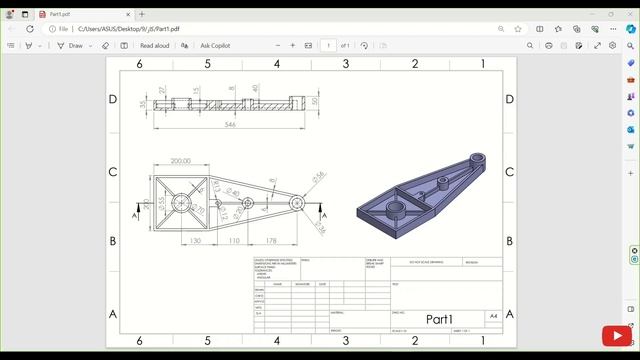This screenshot has width=640, height=360.
Task: Search within the PDF
Action: [530, 46]
